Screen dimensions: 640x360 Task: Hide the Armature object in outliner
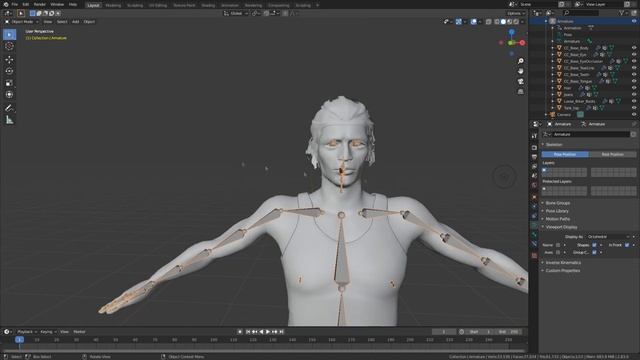634,21
